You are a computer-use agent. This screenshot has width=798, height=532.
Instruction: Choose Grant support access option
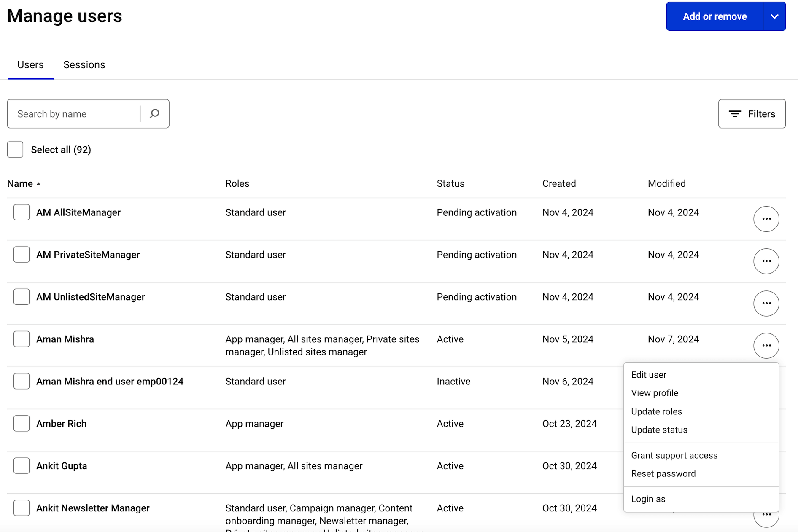(674, 455)
